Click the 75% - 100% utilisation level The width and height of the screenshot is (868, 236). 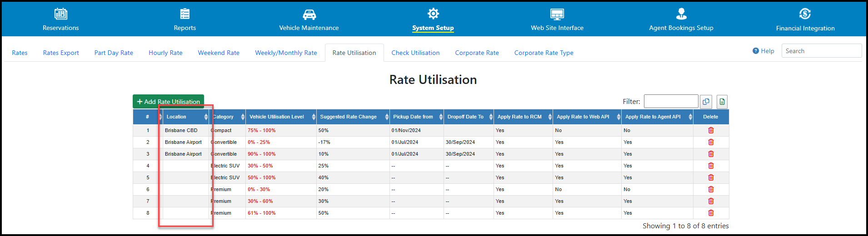point(262,130)
